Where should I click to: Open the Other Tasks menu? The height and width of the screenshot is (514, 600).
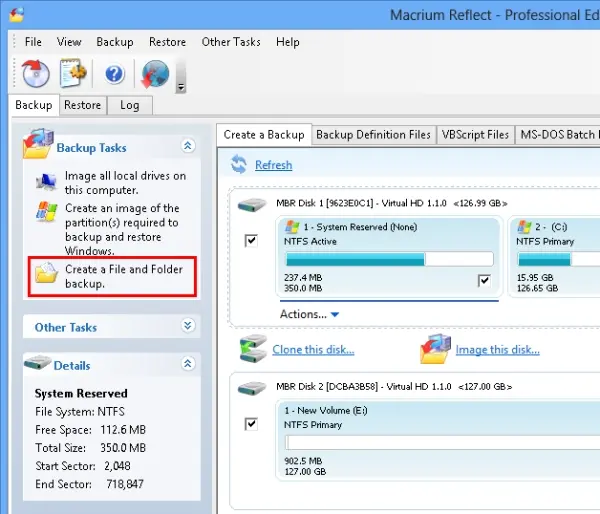tap(231, 42)
